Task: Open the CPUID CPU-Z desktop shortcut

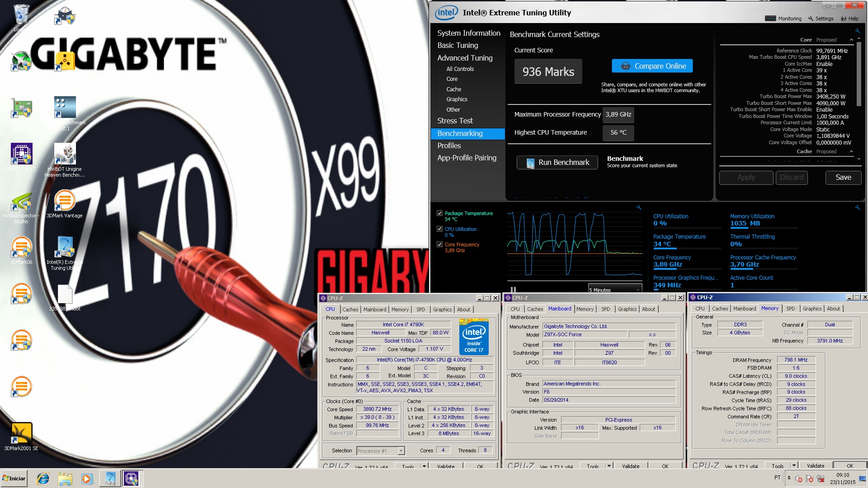Action: pos(21,157)
